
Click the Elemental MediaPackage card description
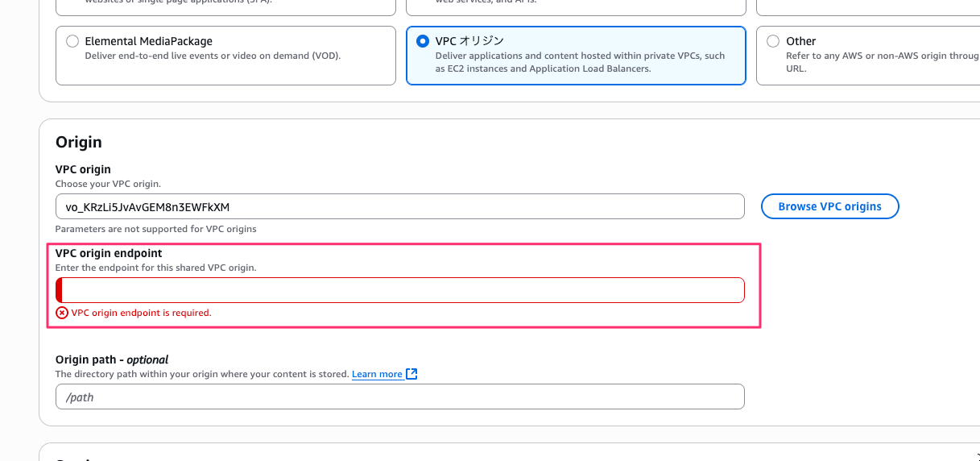(x=213, y=56)
